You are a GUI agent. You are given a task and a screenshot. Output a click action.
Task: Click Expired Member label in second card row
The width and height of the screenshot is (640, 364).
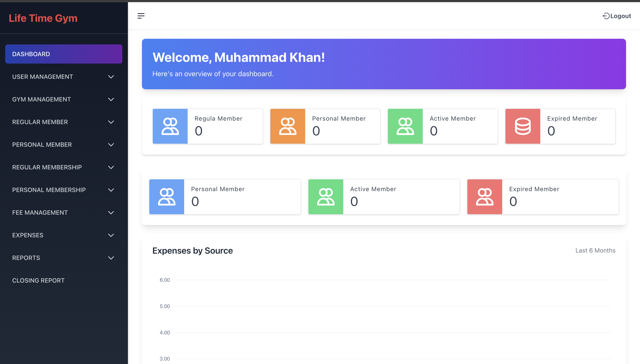point(534,189)
